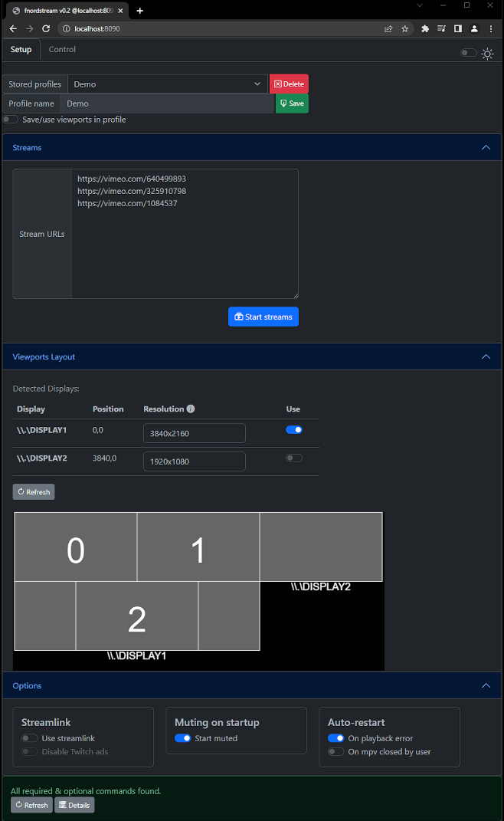Select viewport 2 in layout preview

pos(137,616)
